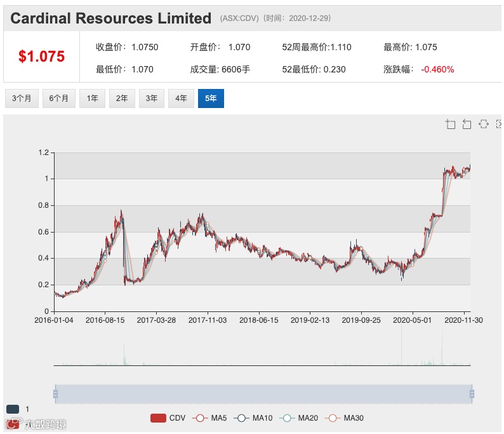Click the data zoom selected range bar
Screen dimensions: 504x434
(263, 394)
